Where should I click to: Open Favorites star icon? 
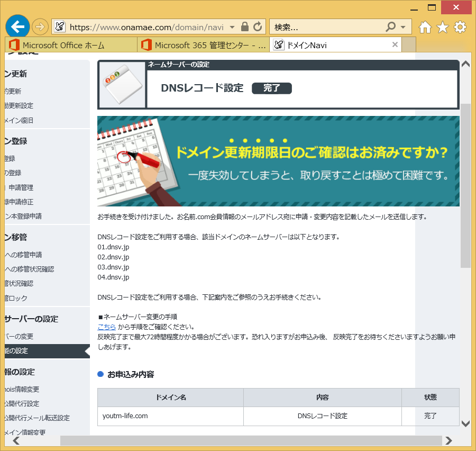(443, 27)
